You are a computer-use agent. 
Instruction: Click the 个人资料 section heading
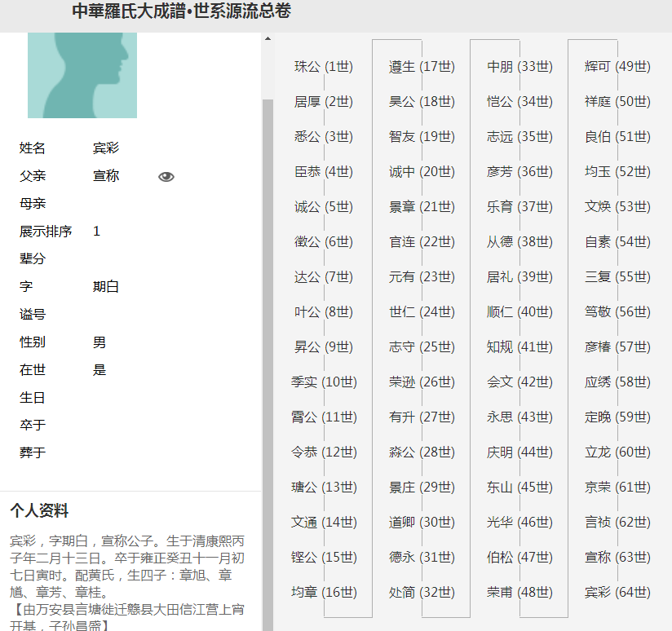pos(39,510)
